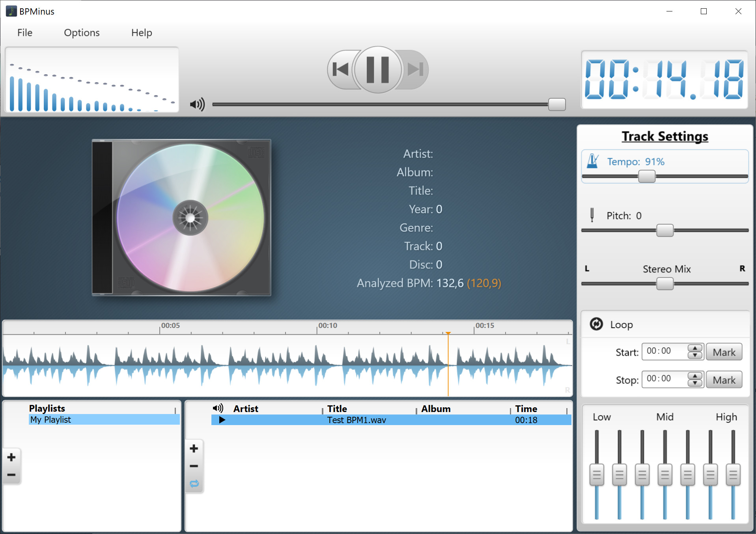Click the volume speaker icon
Viewport: 756px width, 534px height.
coord(197,105)
